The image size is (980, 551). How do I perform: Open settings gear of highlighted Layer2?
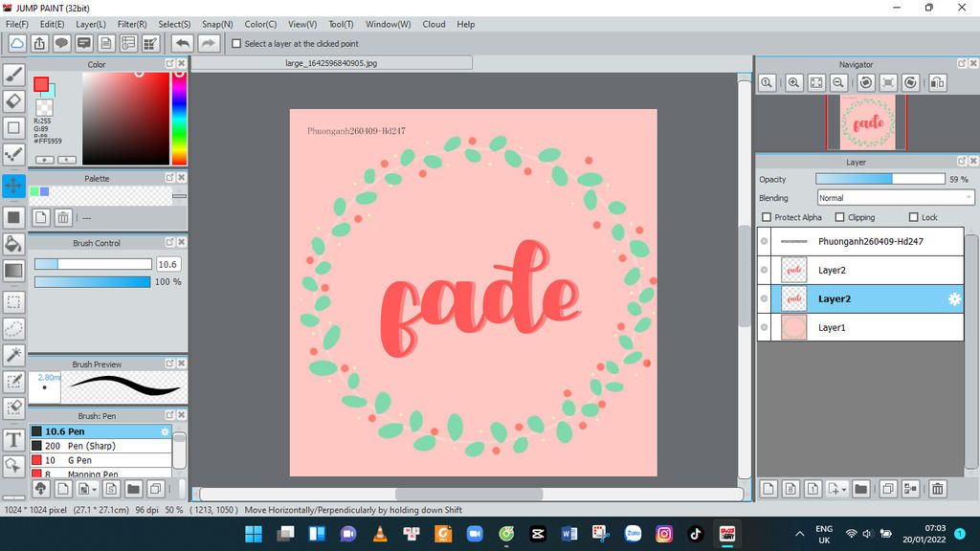[954, 299]
